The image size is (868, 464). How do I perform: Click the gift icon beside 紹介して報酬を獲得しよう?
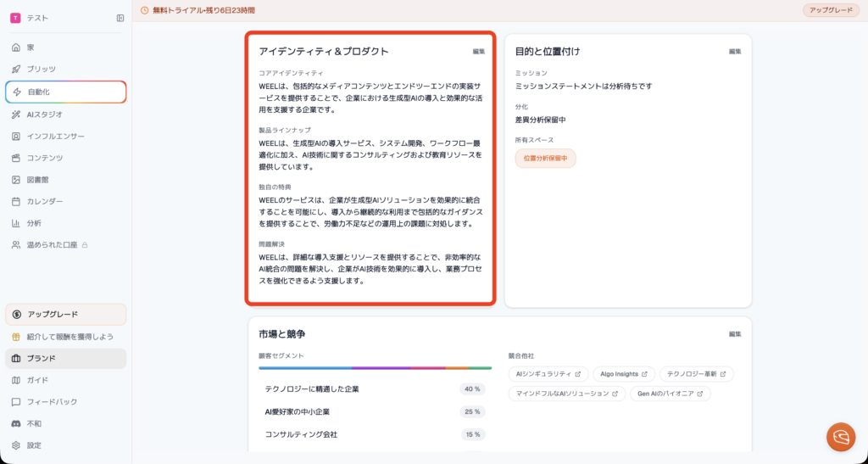(x=16, y=337)
